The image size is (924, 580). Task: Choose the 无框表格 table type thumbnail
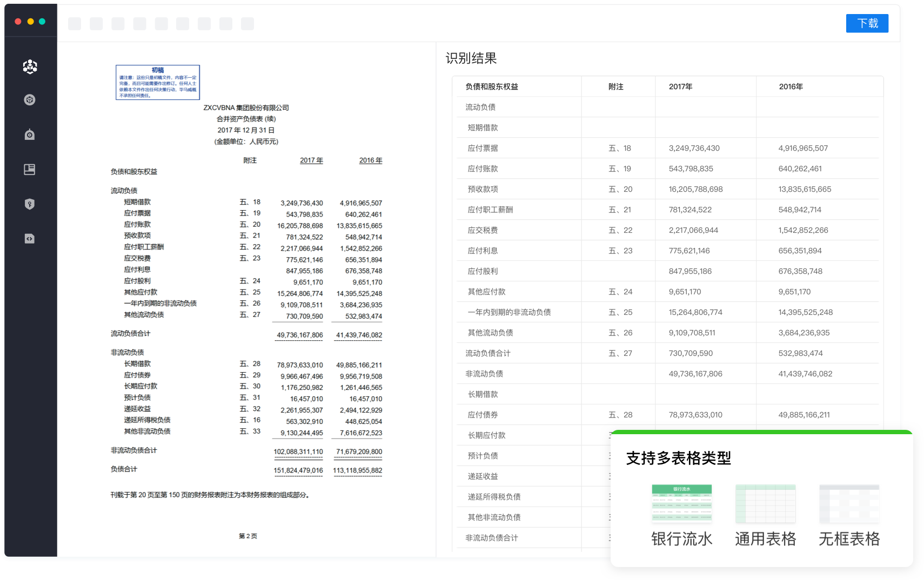click(x=849, y=504)
